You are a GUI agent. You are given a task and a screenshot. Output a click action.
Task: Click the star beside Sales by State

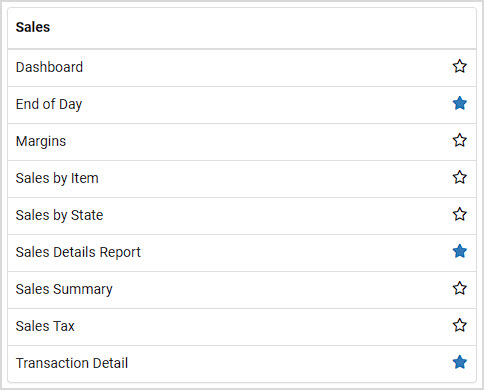[x=460, y=214]
